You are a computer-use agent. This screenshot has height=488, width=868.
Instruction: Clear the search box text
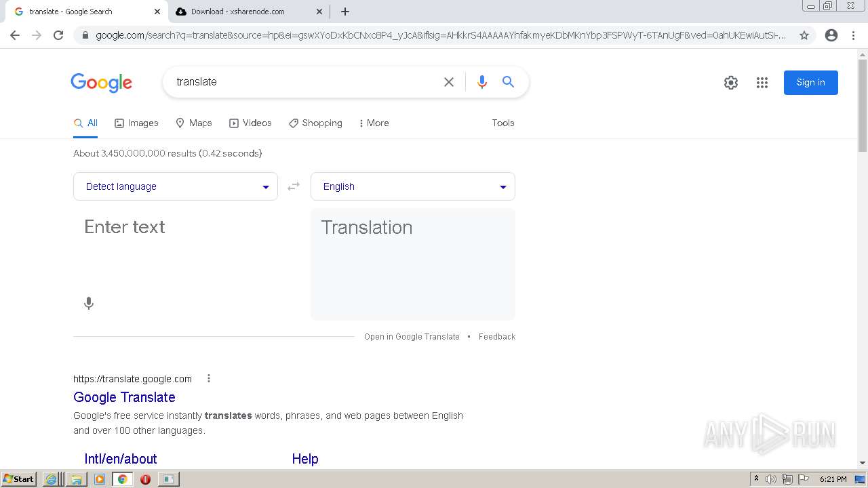click(x=449, y=82)
